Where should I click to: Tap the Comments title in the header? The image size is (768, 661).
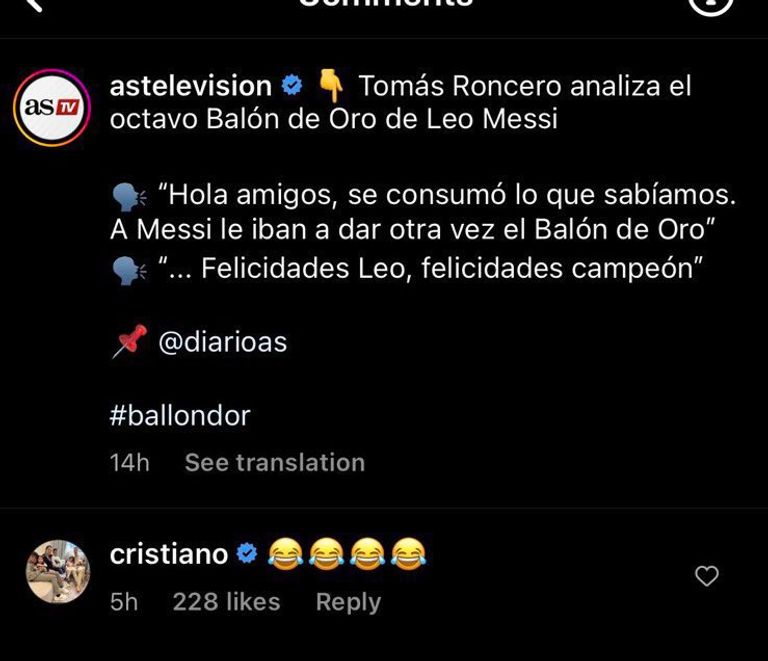(x=384, y=5)
